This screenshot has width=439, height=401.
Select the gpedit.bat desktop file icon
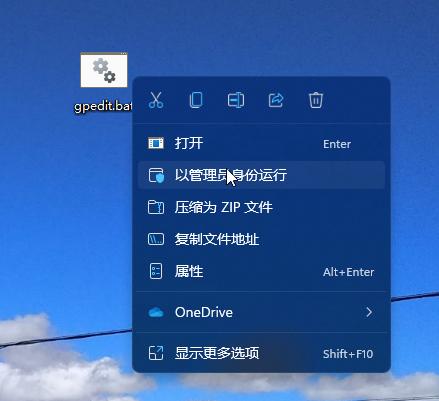[104, 70]
